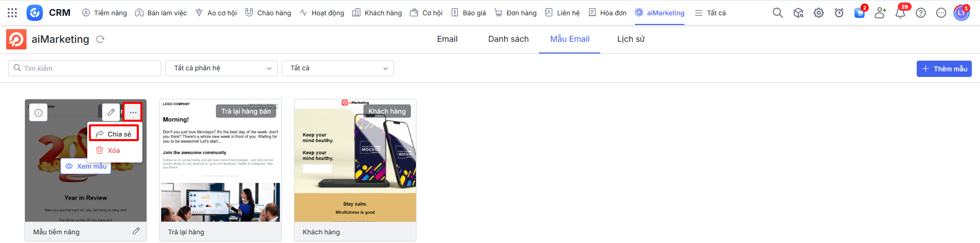Click the Tìm kiếm search field
Viewport: 980px width, 243px height.
coord(85,68)
